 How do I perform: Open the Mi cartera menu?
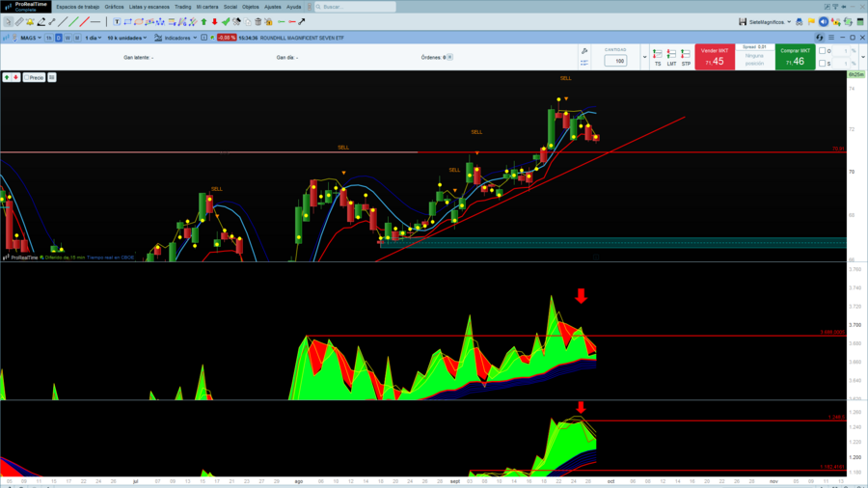(207, 7)
